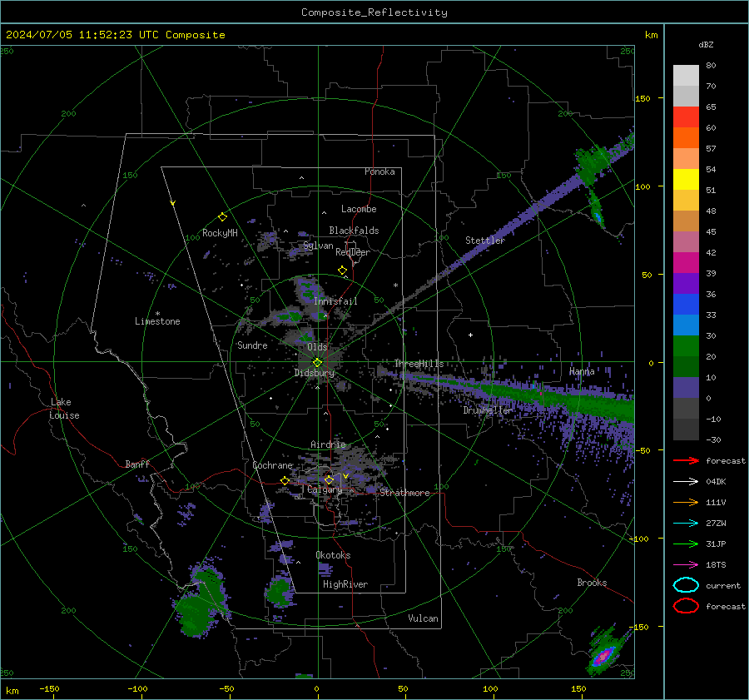Click the Brooks town label

[592, 583]
